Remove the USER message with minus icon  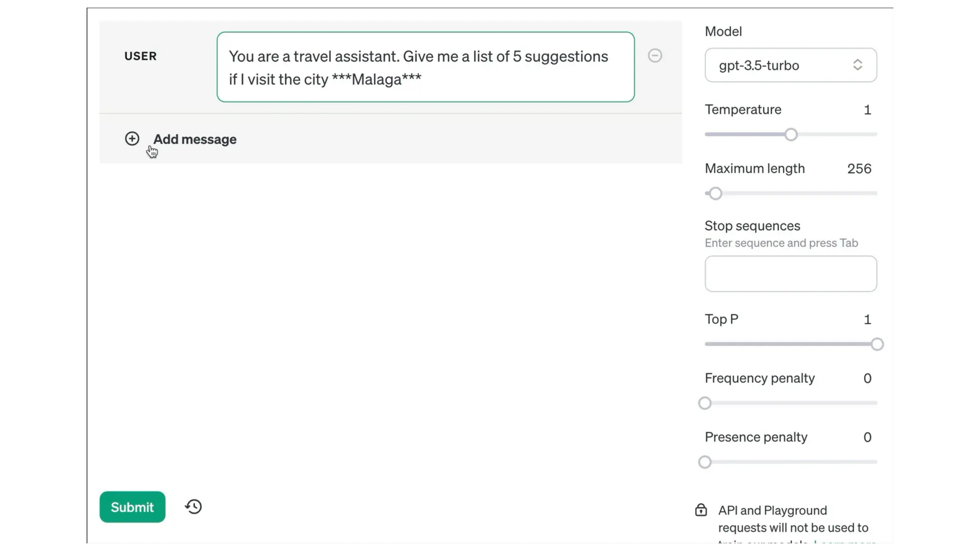[655, 55]
